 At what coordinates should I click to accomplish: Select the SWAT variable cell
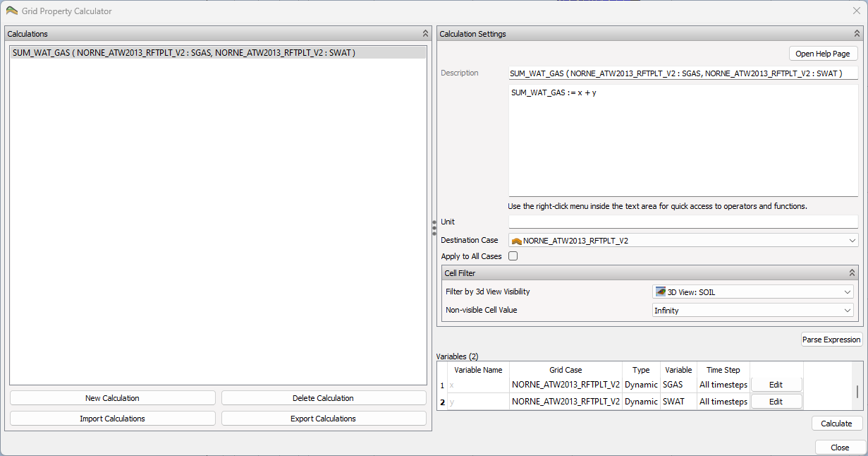pyautogui.click(x=678, y=402)
